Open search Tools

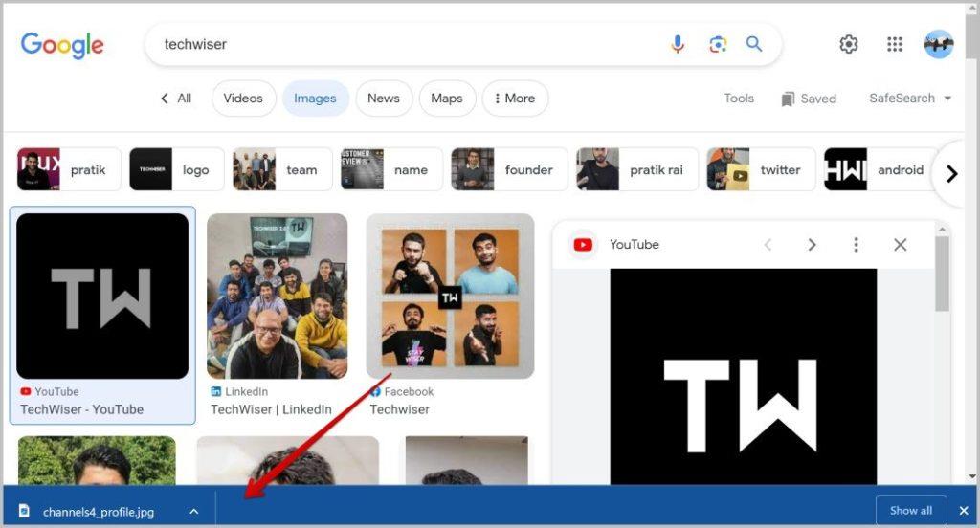pos(739,99)
